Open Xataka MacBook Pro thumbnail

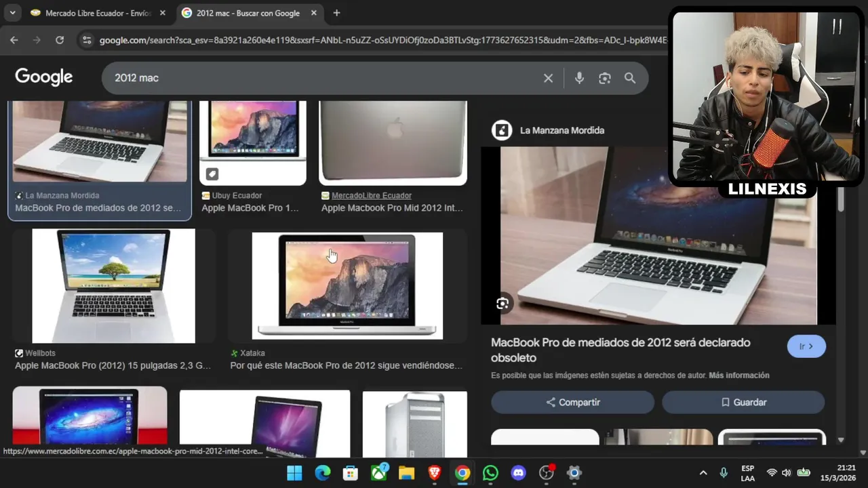[x=347, y=285]
